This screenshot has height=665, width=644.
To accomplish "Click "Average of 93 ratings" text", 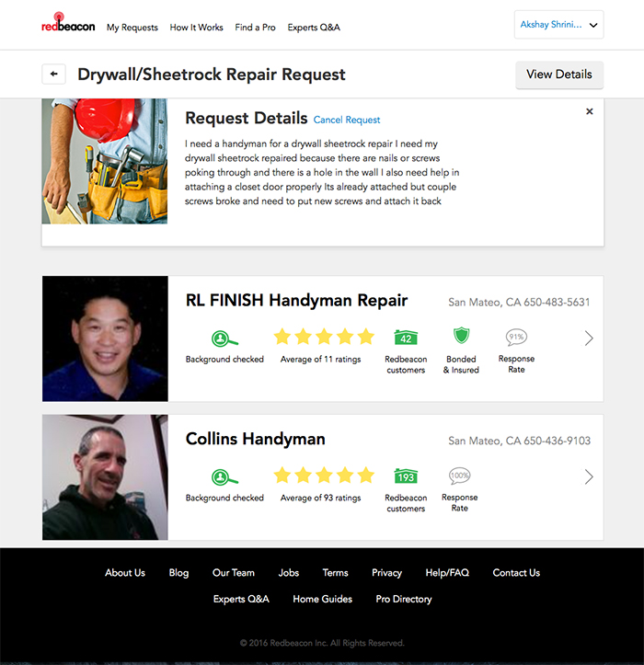I will click(x=320, y=498).
